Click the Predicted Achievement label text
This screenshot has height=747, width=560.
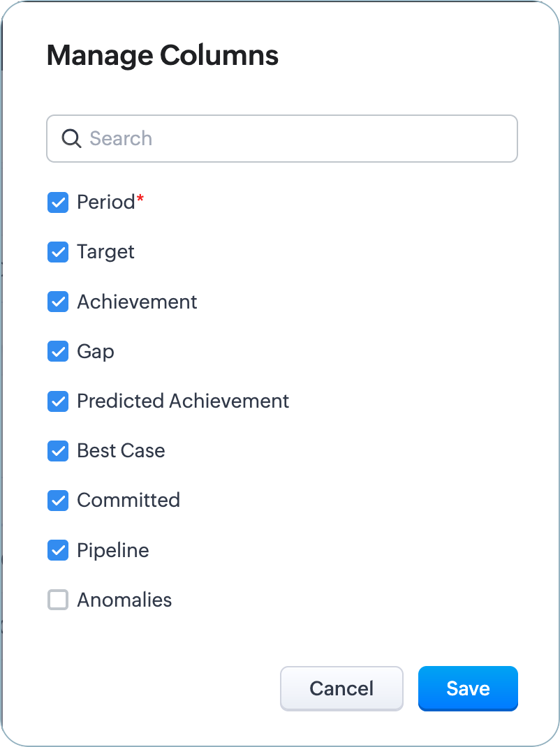[183, 401]
